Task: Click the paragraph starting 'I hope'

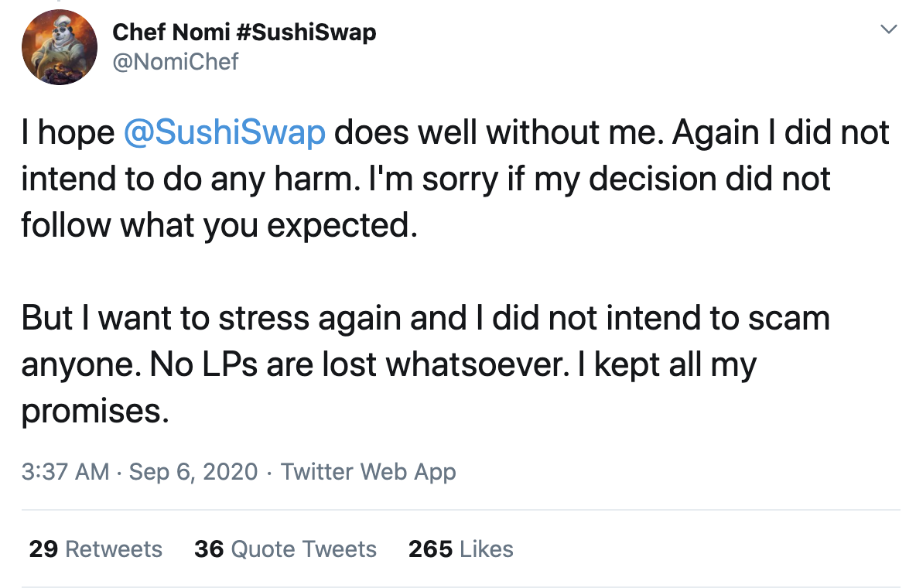Action: click(x=456, y=178)
